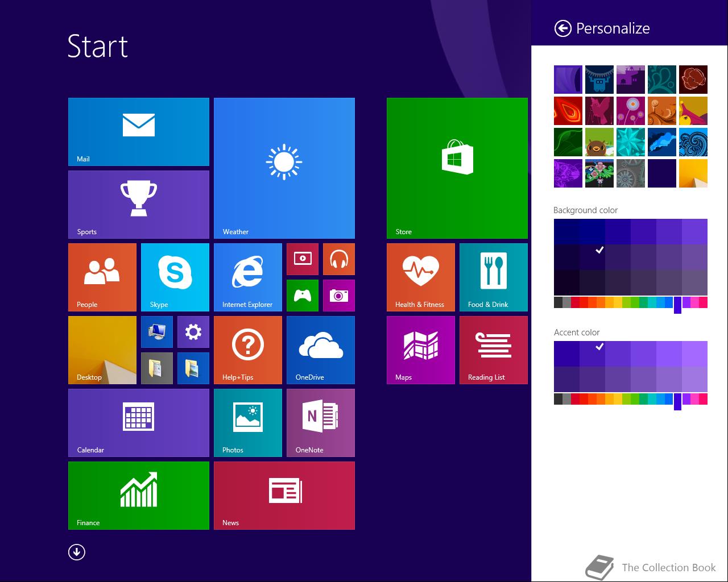This screenshot has width=728, height=582.
Task: Open the Maps tile
Action: [x=421, y=350]
